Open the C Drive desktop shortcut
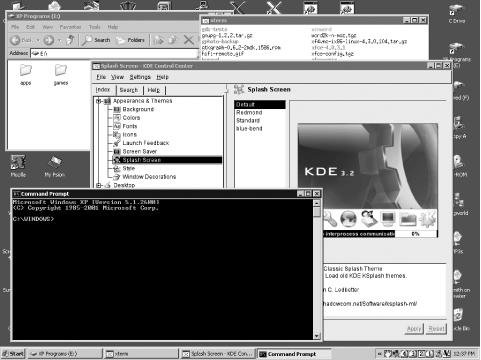Screen dimensions: 481x360 (x=457, y=13)
